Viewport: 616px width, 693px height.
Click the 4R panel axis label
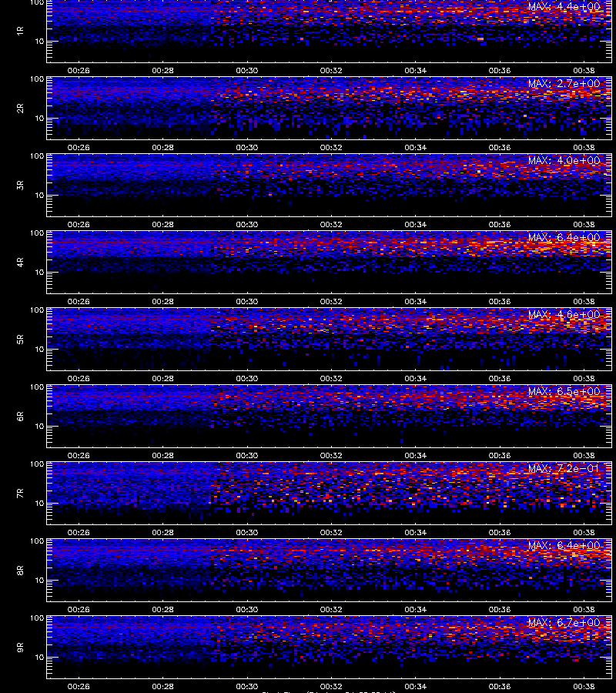click(20, 262)
